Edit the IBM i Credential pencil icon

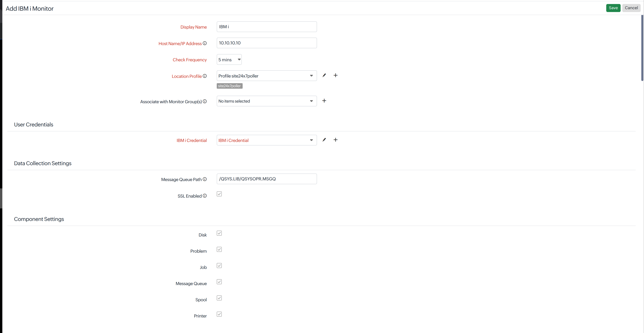pos(324,140)
